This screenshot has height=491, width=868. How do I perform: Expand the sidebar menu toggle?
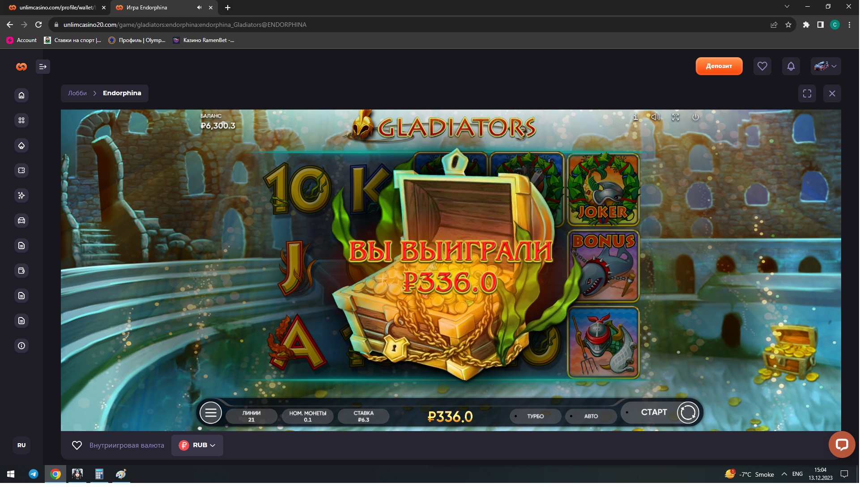point(43,67)
